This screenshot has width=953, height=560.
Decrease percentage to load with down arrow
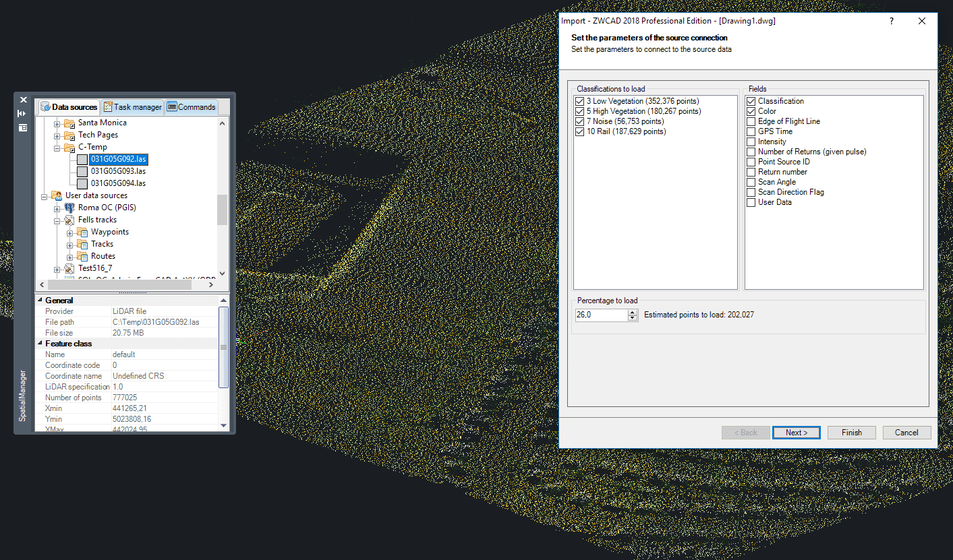[633, 318]
